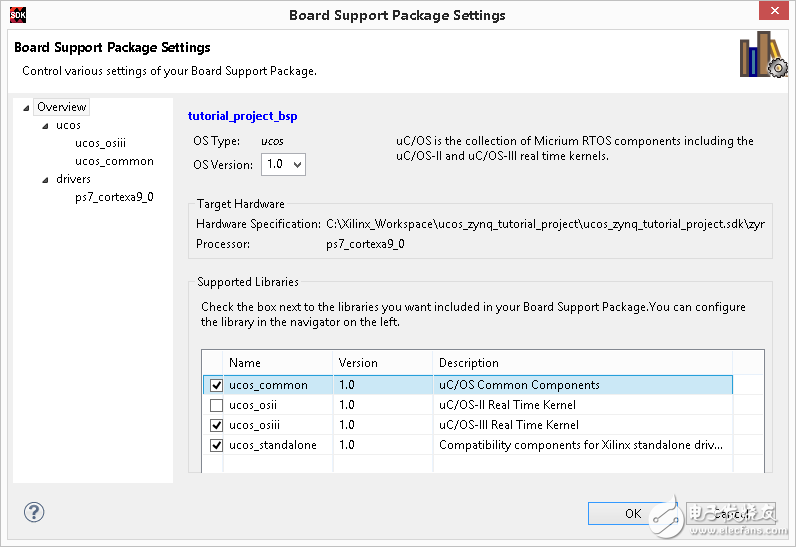Click the Description column header
Screen dimensions: 796x547
(x=468, y=363)
